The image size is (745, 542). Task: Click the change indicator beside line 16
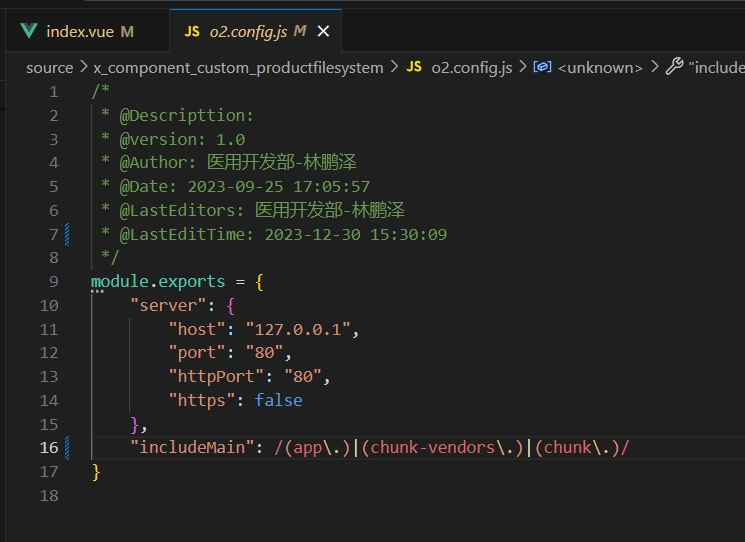pos(67,447)
